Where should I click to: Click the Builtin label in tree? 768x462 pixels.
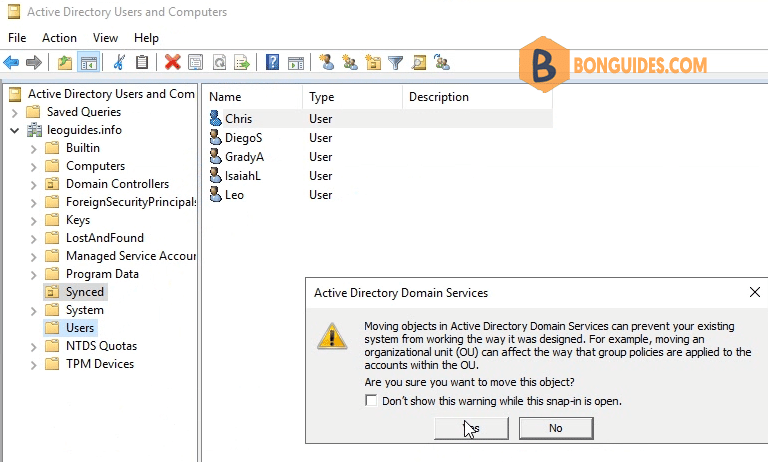(x=83, y=148)
